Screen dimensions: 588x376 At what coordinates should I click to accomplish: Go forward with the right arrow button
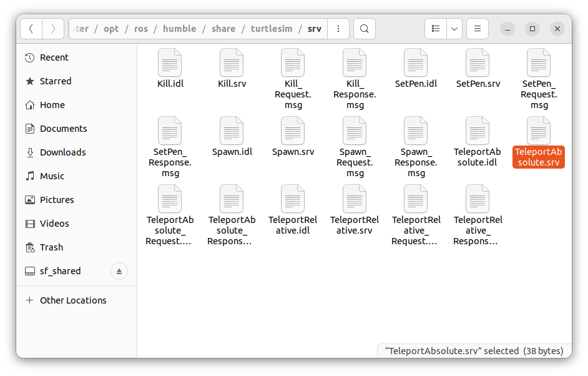(53, 29)
